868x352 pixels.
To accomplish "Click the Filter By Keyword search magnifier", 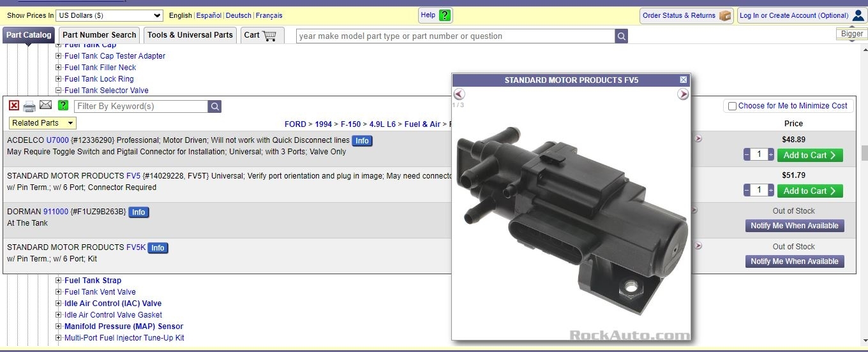I will [x=215, y=106].
